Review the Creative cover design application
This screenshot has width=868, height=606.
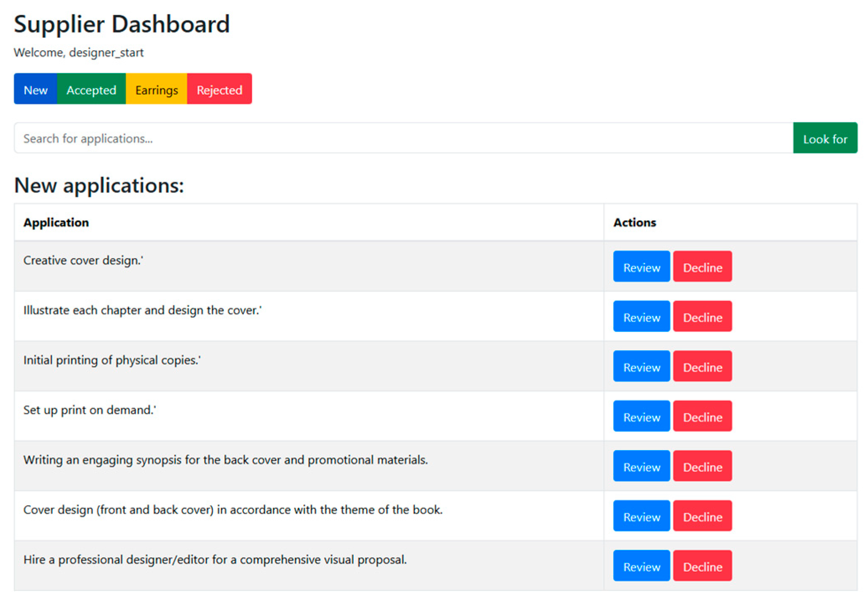click(x=641, y=267)
